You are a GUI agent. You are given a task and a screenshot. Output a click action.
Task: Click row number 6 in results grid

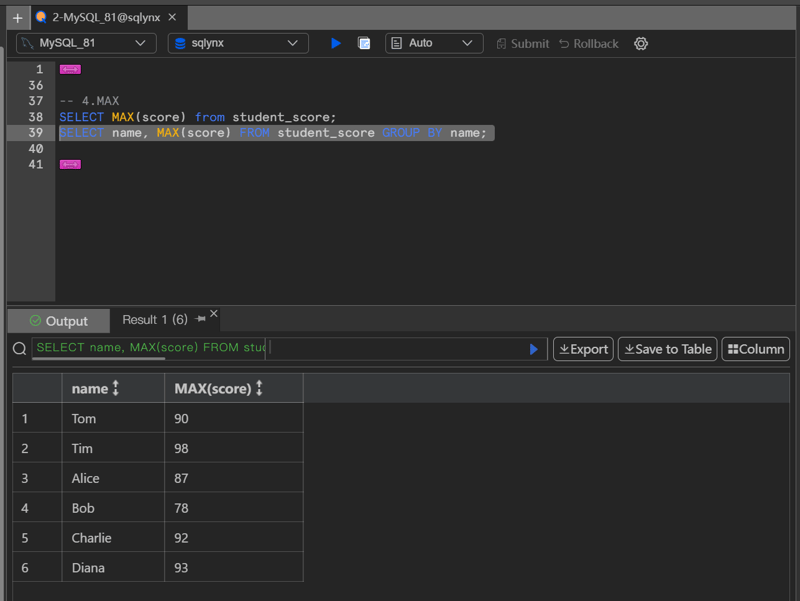(37, 568)
